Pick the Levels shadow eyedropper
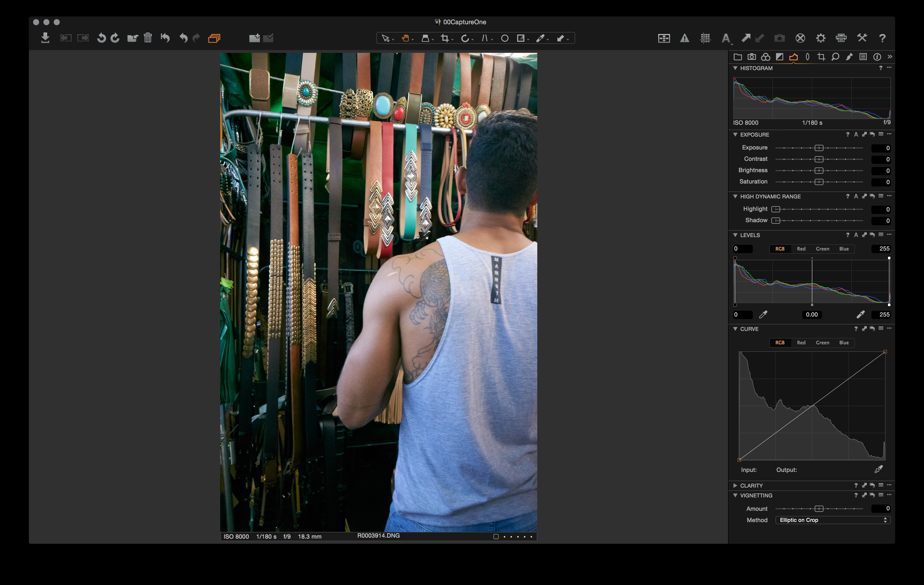This screenshot has height=585, width=924. 763,315
